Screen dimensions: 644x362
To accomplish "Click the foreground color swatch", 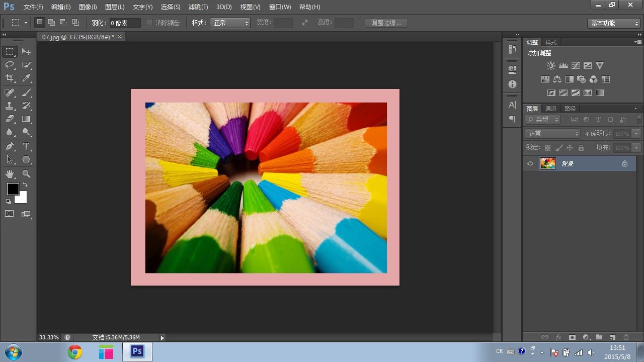I will (13, 189).
